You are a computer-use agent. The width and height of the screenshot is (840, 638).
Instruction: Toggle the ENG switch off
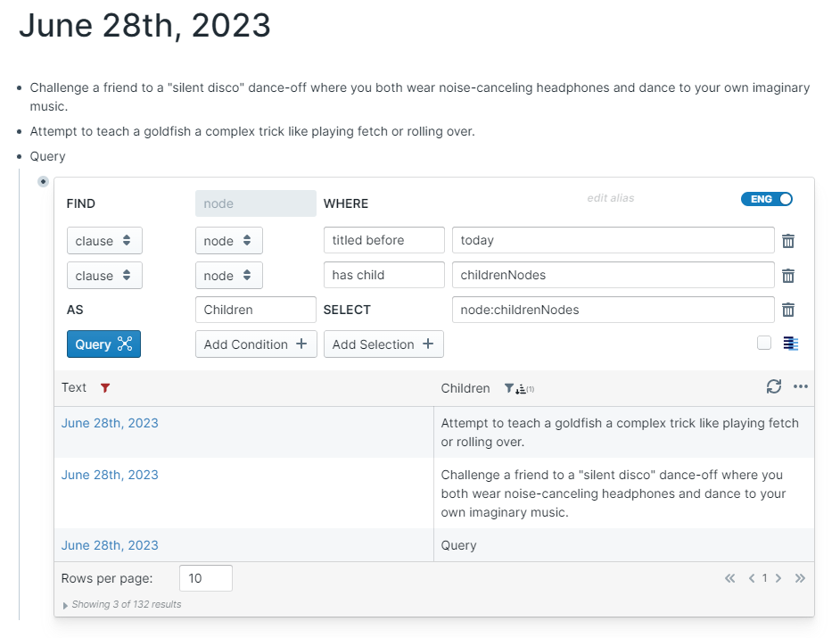[x=767, y=199]
